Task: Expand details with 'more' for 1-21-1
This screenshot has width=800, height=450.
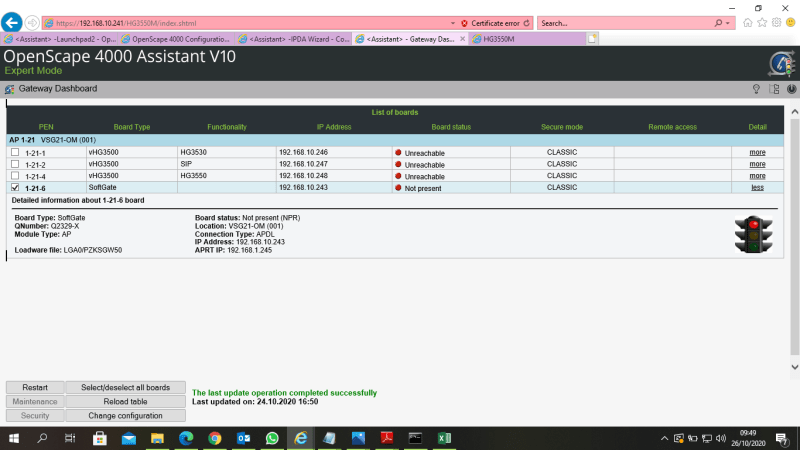Action: (757, 152)
